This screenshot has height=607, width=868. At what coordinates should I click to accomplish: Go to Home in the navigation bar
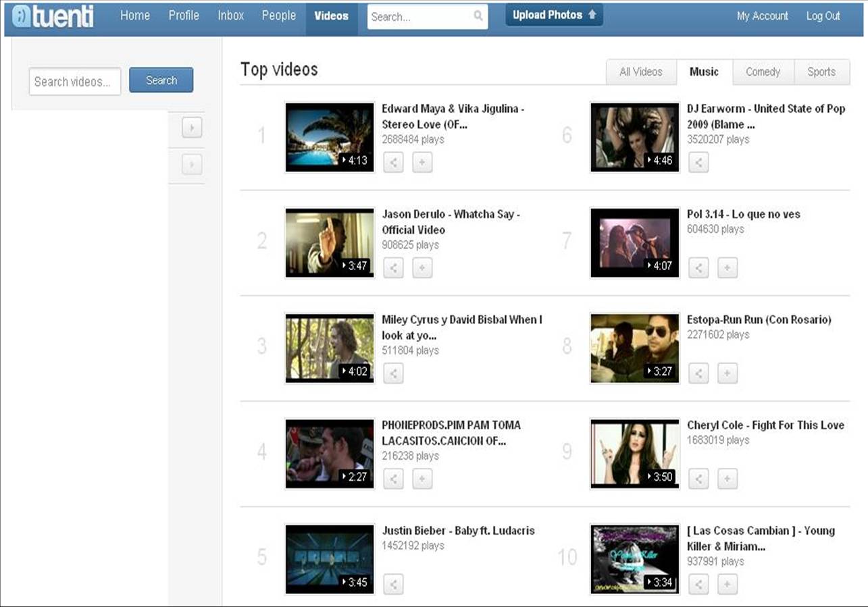(x=135, y=16)
